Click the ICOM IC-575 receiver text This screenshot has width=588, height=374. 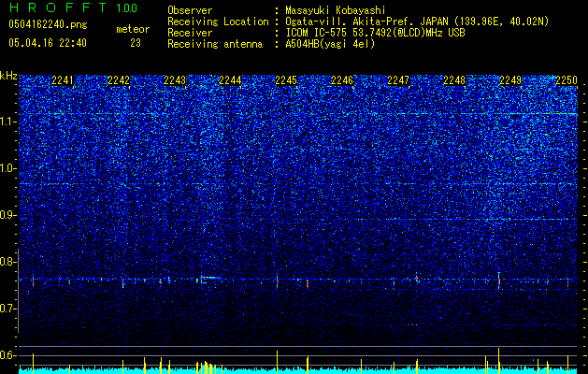tap(375, 33)
